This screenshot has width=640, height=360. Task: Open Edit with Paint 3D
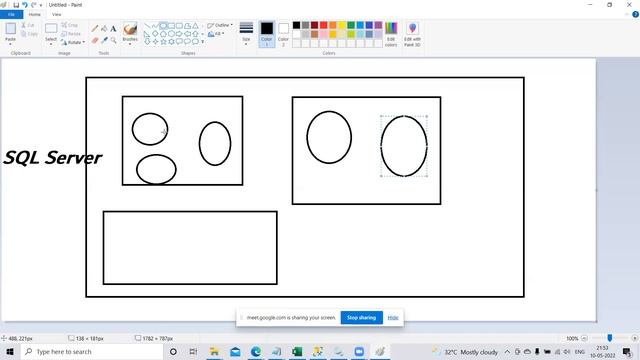tap(412, 34)
